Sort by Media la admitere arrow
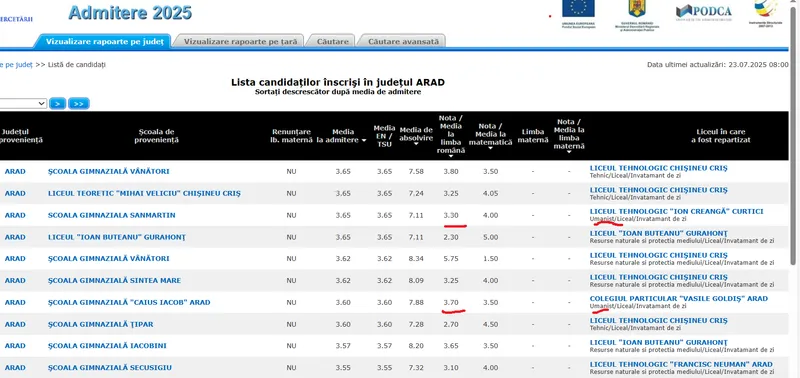 point(364,140)
